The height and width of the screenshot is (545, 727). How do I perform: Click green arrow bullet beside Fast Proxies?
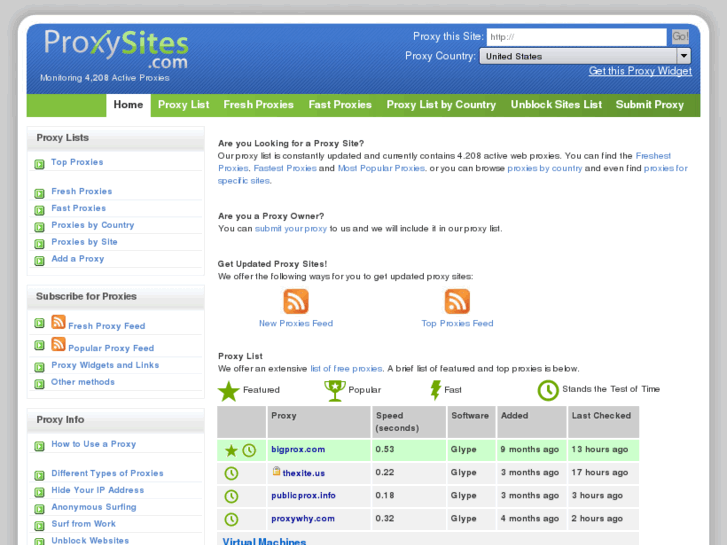tap(39, 211)
